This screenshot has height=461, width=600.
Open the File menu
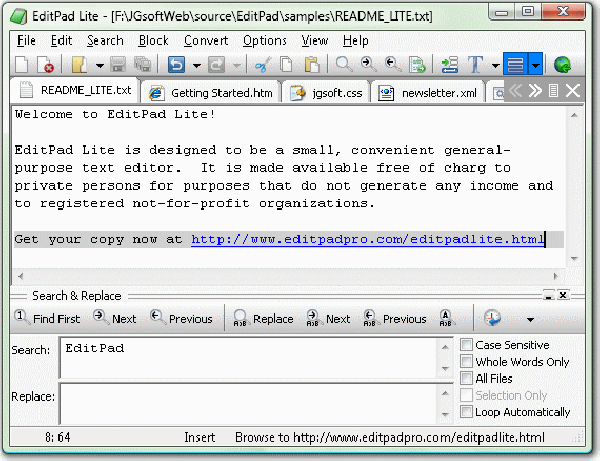coord(26,41)
